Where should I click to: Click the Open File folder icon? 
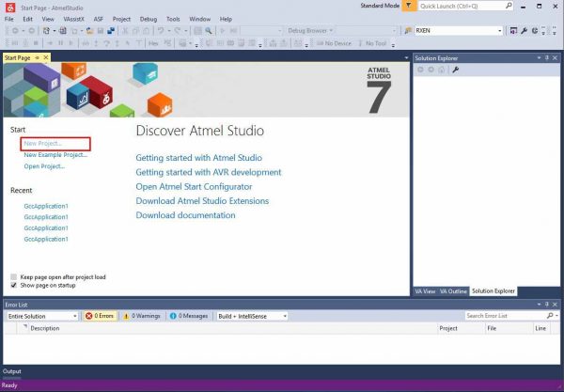click(89, 31)
